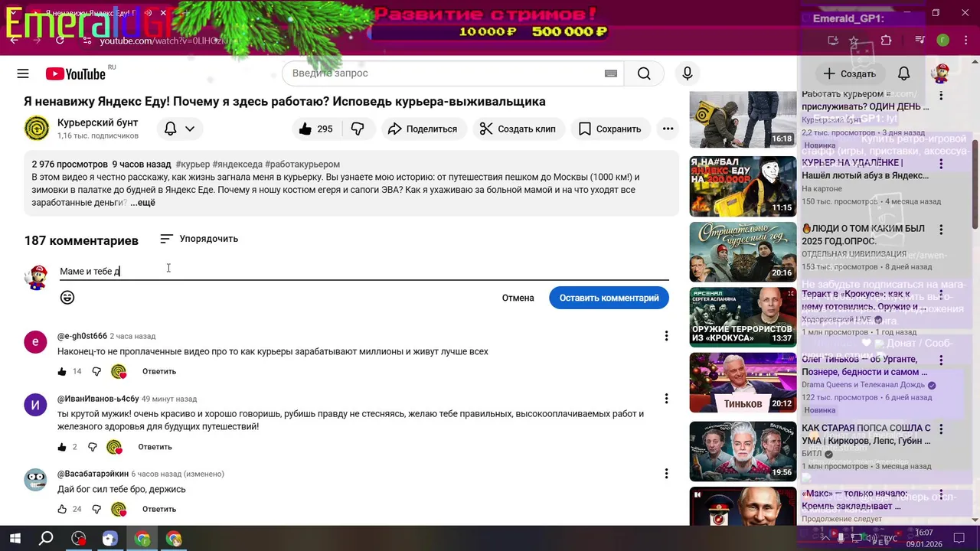Open the subscription bell notification dropdown

point(180,129)
